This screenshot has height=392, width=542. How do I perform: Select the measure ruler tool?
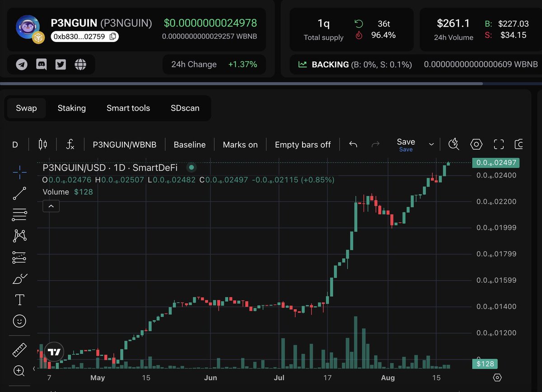[x=19, y=350]
